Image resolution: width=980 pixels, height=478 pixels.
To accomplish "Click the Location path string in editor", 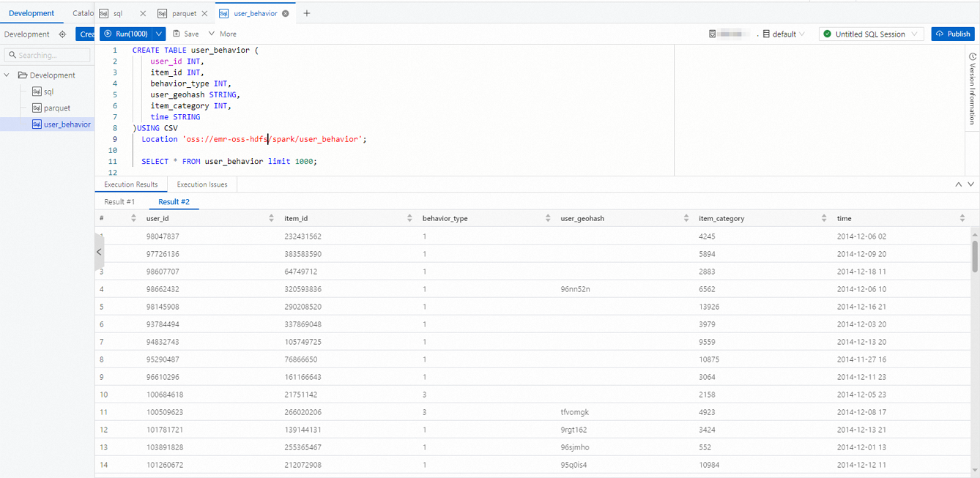I will tap(272, 139).
